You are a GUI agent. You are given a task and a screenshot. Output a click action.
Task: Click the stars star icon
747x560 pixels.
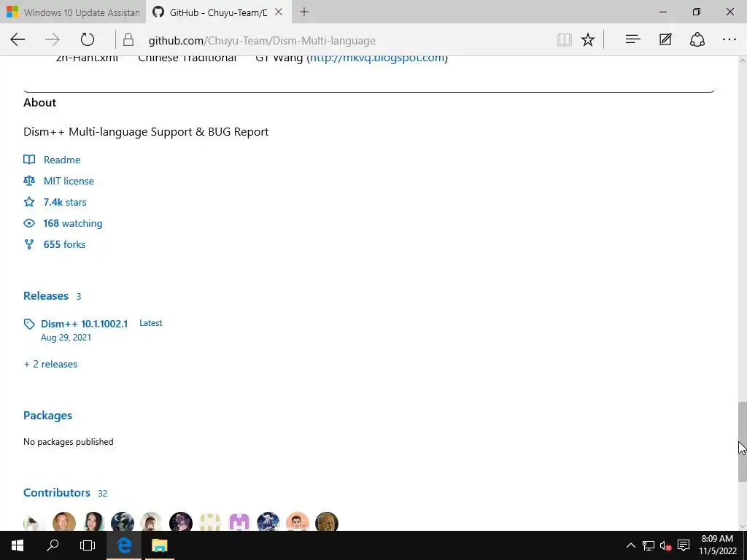tap(29, 202)
